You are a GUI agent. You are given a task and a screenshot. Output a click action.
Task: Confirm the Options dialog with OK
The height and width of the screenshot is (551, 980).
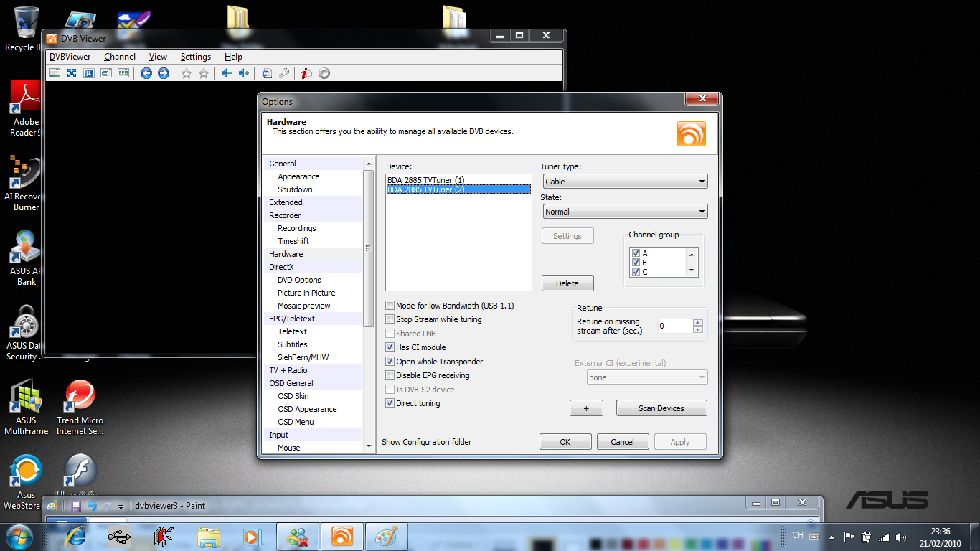pyautogui.click(x=565, y=442)
